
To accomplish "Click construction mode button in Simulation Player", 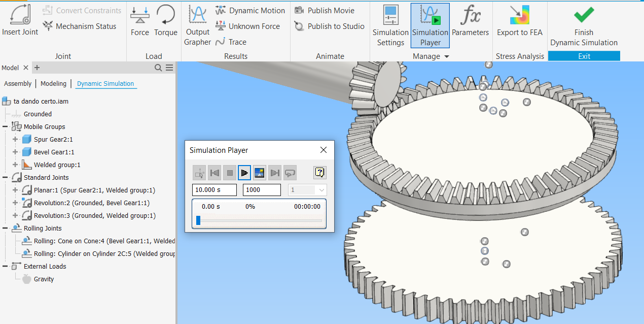I will 199,173.
